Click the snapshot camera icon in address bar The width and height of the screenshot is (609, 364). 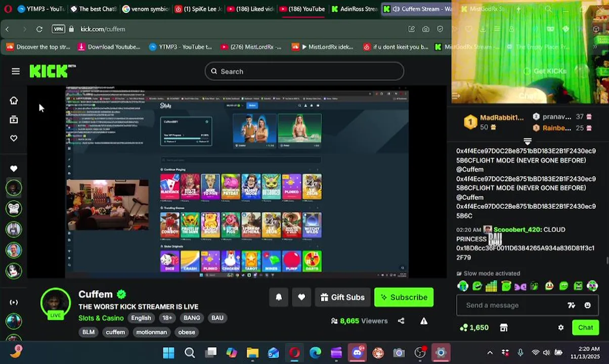[426, 29]
